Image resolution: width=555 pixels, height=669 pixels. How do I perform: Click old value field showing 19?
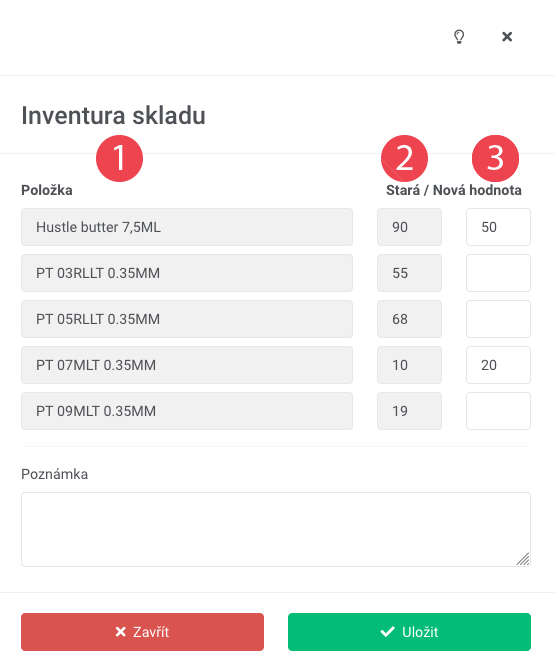pos(409,411)
